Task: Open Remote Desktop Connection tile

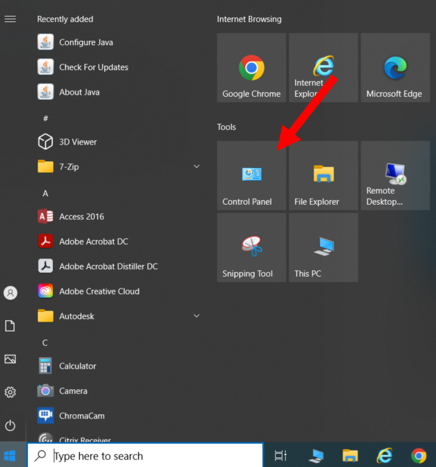Action: pyautogui.click(x=395, y=176)
